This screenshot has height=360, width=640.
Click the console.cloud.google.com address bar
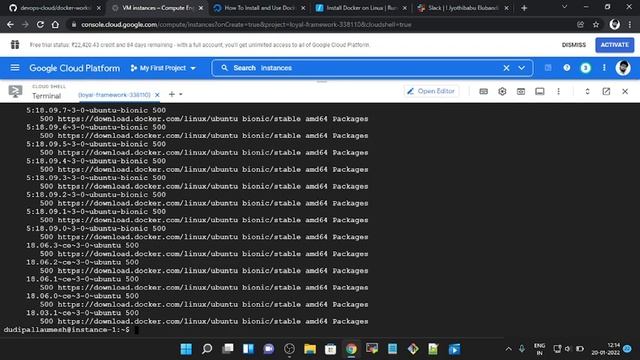pos(245,24)
